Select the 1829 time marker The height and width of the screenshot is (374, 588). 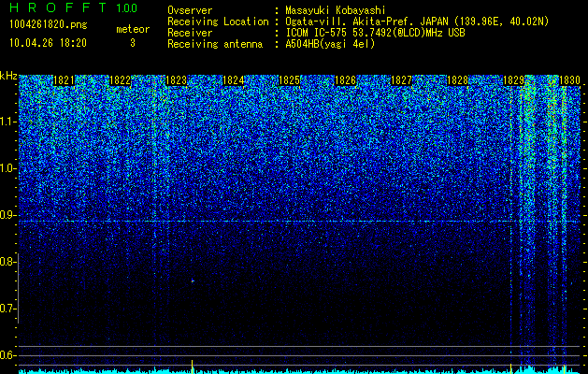513,80
